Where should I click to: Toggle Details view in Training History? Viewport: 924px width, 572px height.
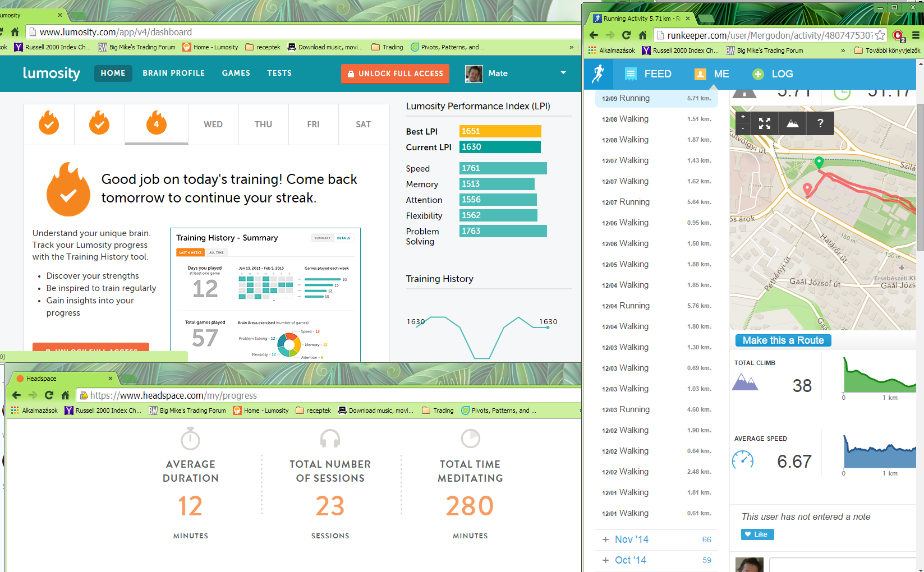pyautogui.click(x=343, y=238)
